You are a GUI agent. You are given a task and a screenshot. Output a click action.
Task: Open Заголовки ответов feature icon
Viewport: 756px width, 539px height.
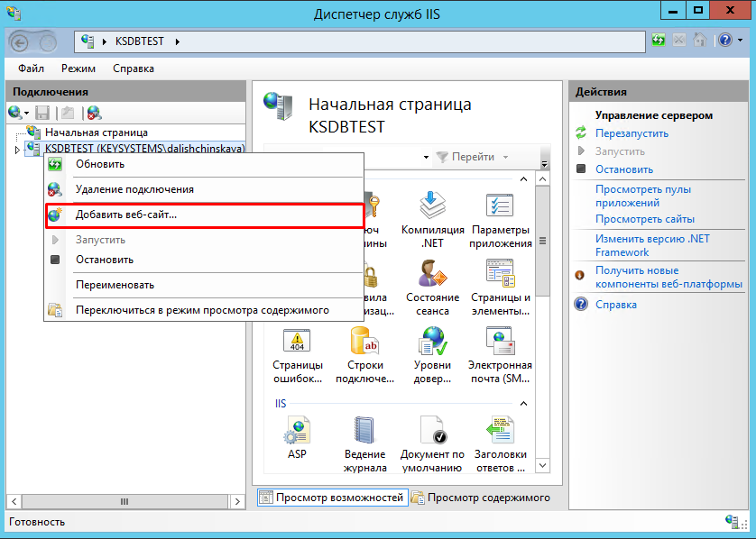[x=500, y=444]
